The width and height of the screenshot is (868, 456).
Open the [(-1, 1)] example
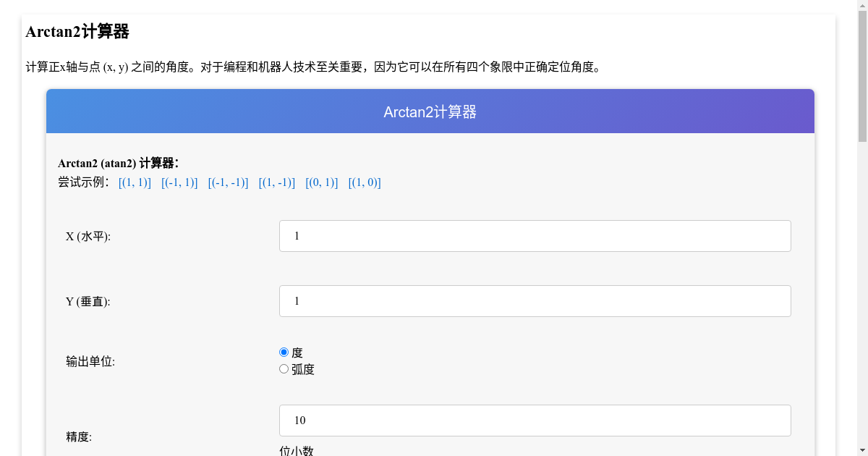(179, 182)
